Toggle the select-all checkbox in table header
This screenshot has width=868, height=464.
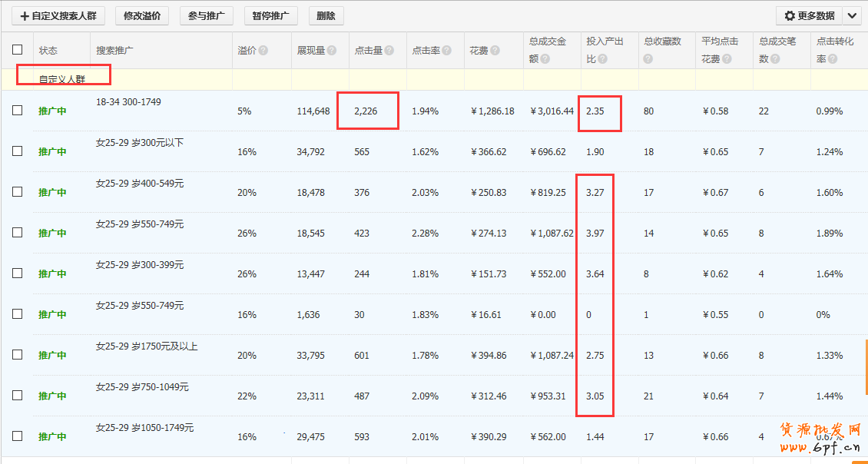pyautogui.click(x=18, y=50)
